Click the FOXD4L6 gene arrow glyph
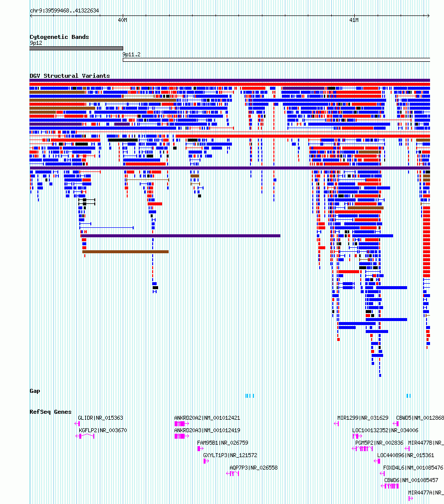444x504 pixels. click(382, 474)
